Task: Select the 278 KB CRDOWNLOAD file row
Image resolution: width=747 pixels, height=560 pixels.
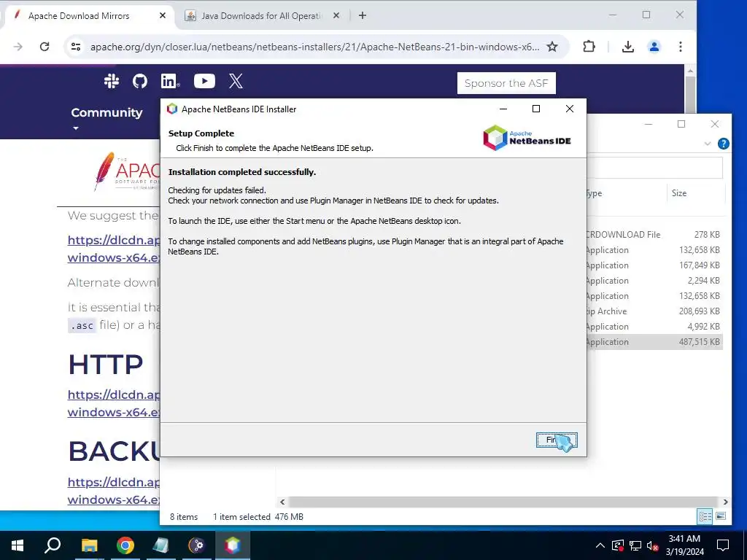Action: pos(654,235)
